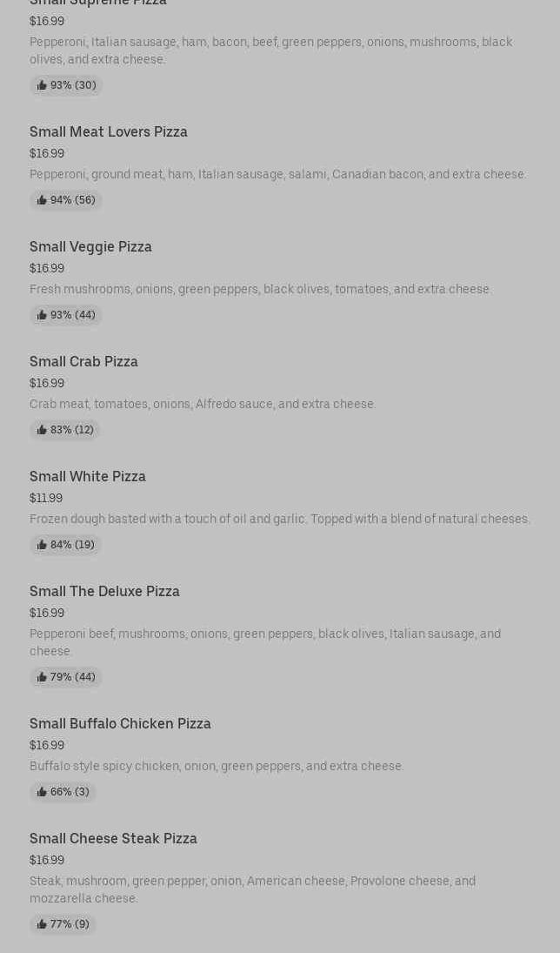Click thumbs-up icon for Small Crab Pizza
560x953 pixels.
[42, 430]
